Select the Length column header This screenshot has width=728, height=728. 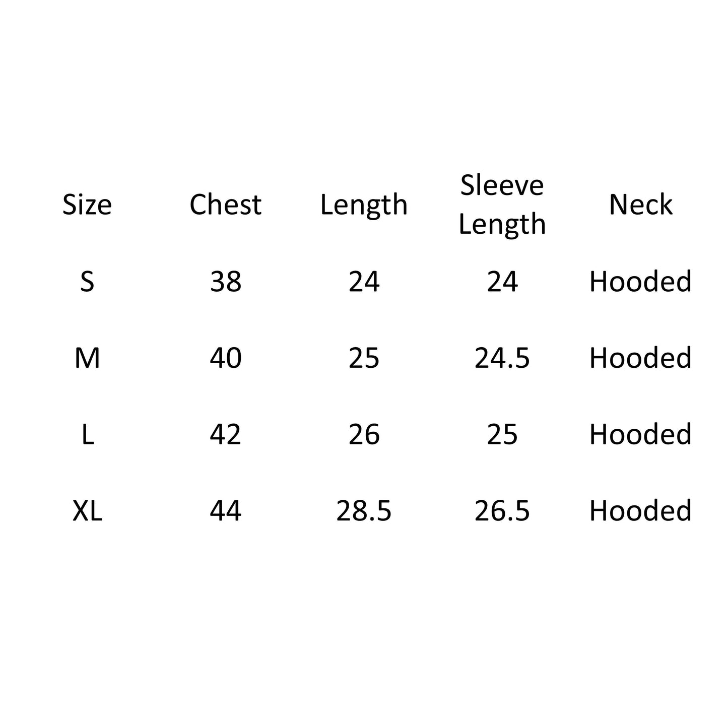pyautogui.click(x=364, y=205)
